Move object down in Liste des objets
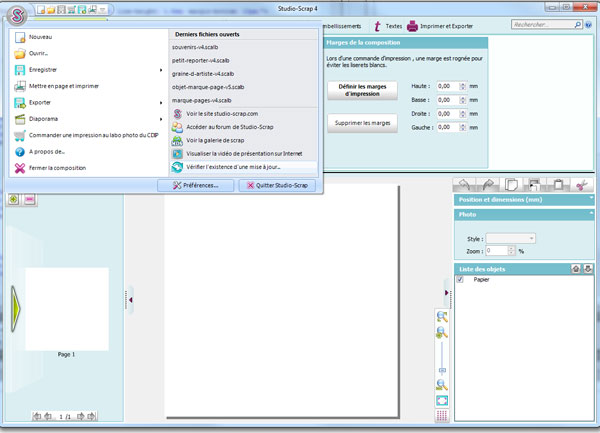Screen dimensions: 600x433 click(588, 269)
